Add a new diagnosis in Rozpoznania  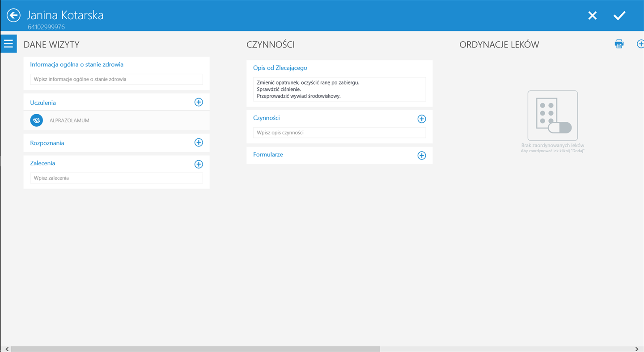(199, 142)
